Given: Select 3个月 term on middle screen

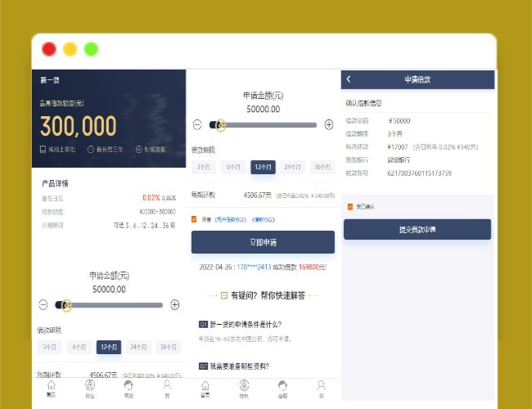Looking at the screenshot, I should pos(204,167).
